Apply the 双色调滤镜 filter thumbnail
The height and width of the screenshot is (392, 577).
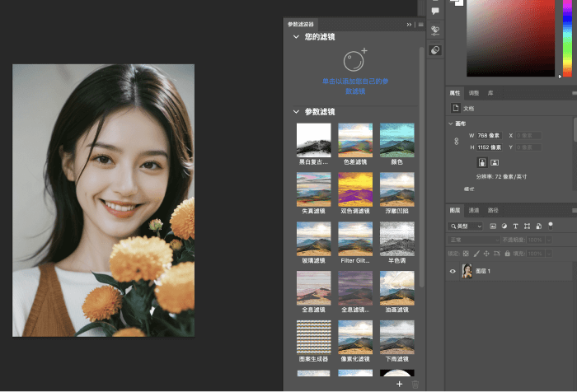point(355,189)
